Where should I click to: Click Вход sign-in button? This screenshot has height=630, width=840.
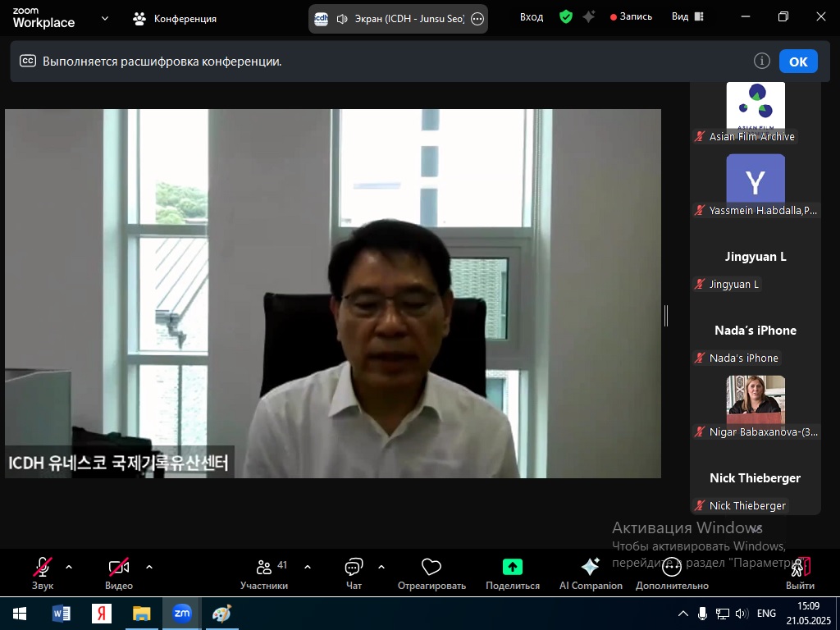click(x=532, y=17)
